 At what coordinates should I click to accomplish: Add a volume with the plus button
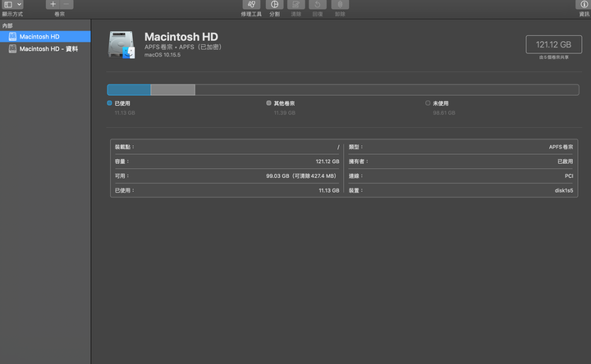click(53, 4)
